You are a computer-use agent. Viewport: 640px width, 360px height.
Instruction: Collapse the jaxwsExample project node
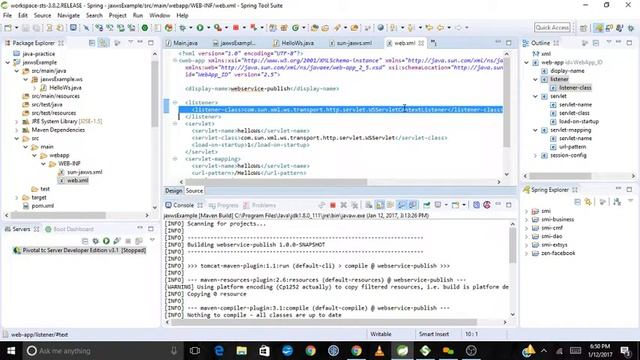(8, 62)
